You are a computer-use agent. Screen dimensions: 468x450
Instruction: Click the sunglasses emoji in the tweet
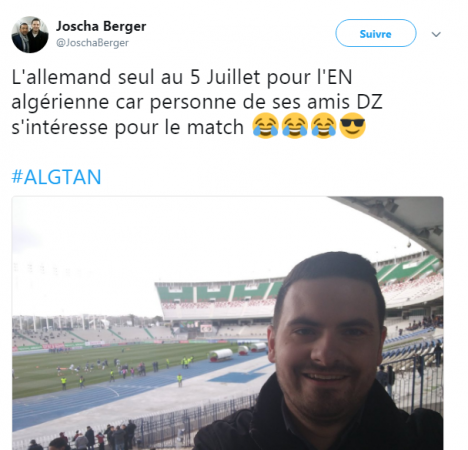coord(352,126)
